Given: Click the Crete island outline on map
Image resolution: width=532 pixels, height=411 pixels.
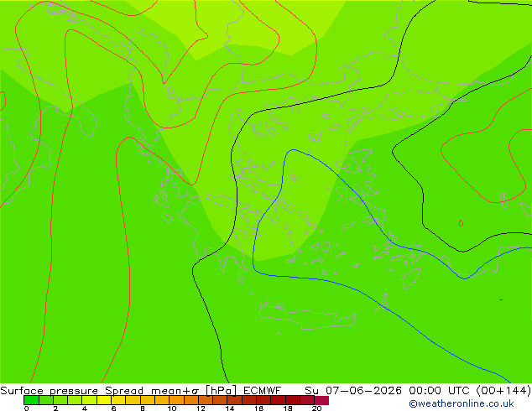Looking at the screenshot, I should coord(308,315).
